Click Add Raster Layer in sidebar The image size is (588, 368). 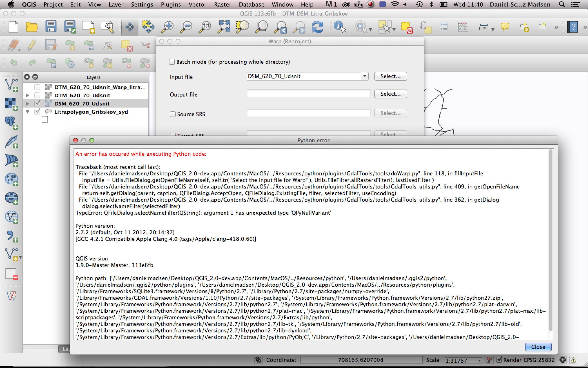(x=11, y=104)
